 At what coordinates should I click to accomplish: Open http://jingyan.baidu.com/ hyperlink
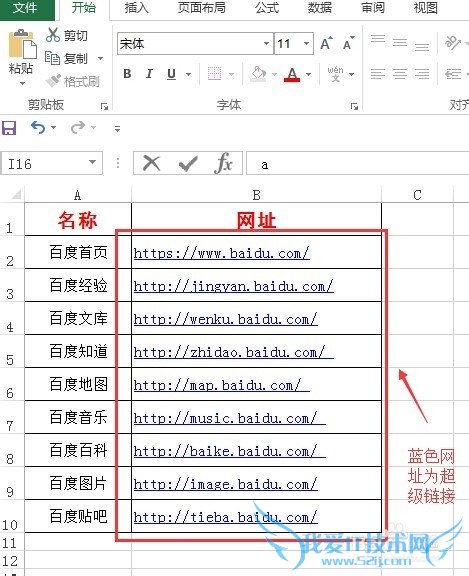point(234,286)
